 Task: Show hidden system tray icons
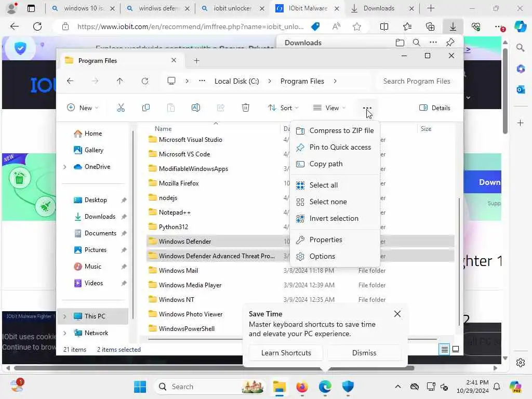point(398,387)
